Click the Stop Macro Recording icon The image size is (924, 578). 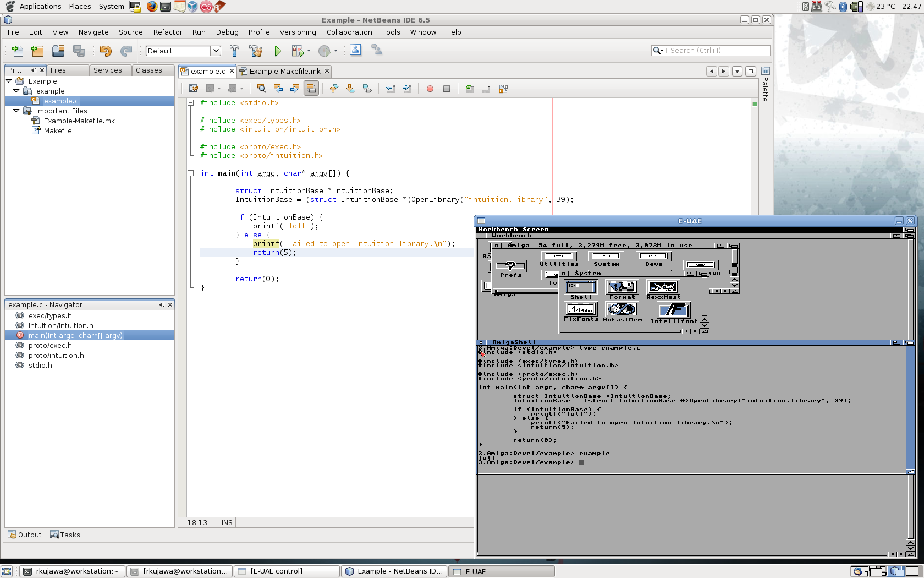click(447, 89)
